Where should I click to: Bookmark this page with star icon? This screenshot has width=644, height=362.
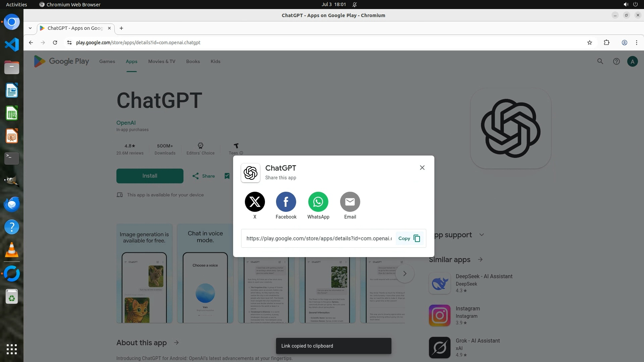(x=589, y=43)
